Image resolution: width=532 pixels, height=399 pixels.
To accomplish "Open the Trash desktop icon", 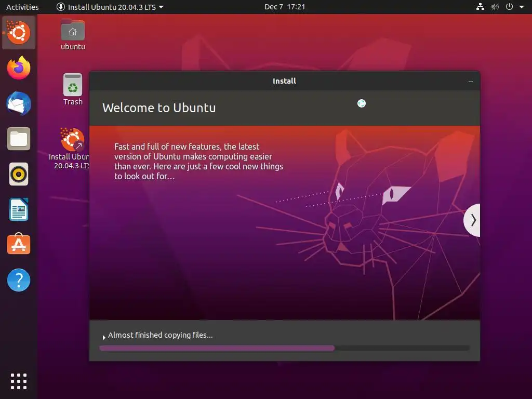I will pyautogui.click(x=73, y=90).
